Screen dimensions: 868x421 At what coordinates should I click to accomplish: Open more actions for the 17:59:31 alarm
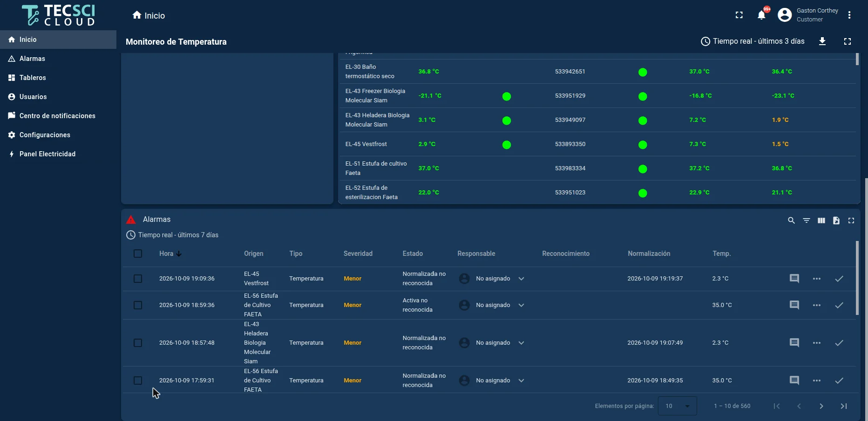click(x=817, y=381)
